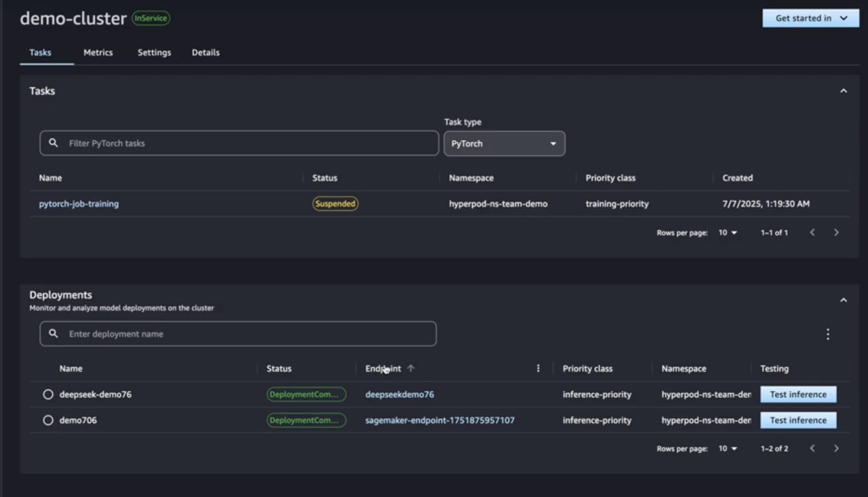Screen dimensions: 868x497
Task: Go to next page of Deployments table
Action: pos(836,448)
